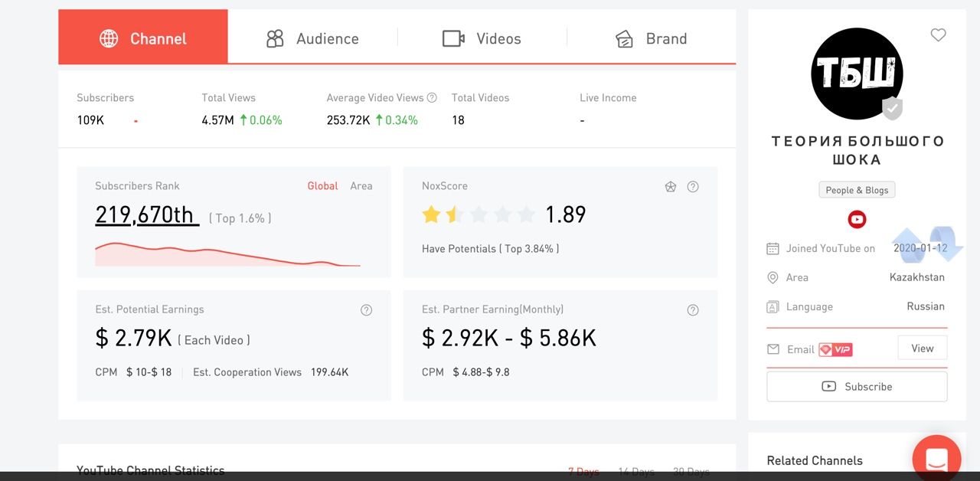Screen dimensions: 980x481
Task: Open the NoxScore help question mark
Action: point(693,186)
